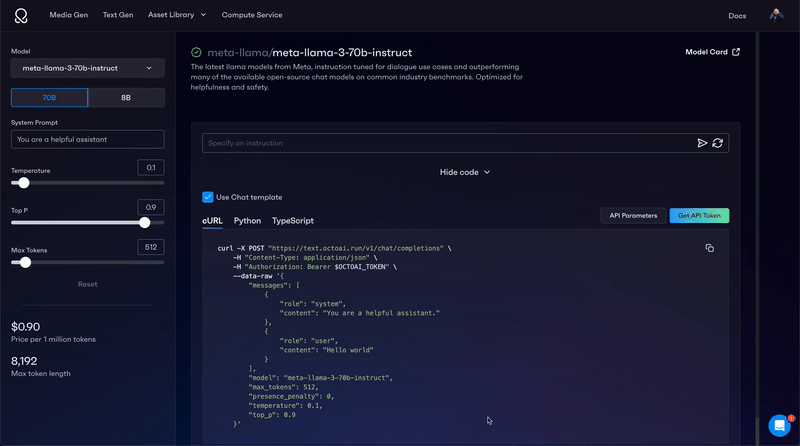800x446 pixels.
Task: Open the chat support bubble
Action: pos(779,426)
